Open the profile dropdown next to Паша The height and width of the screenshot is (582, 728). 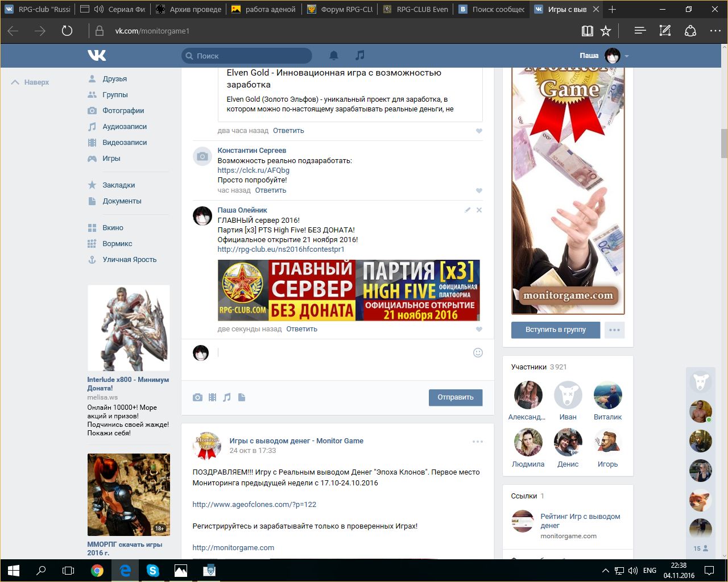point(627,56)
